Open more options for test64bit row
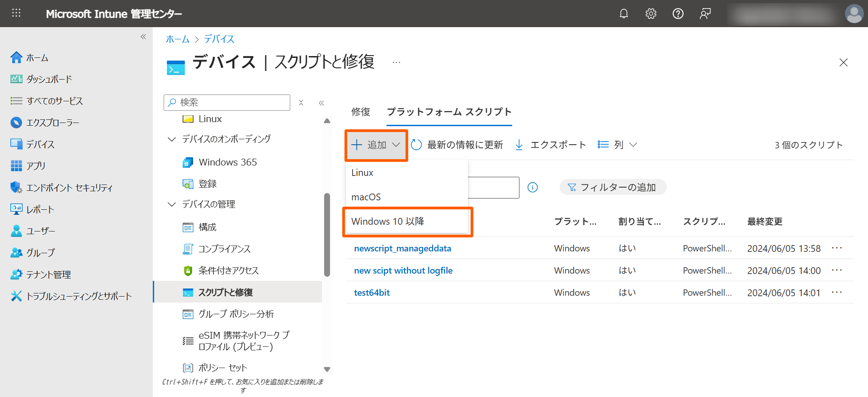Image resolution: width=868 pixels, height=397 pixels. [836, 293]
